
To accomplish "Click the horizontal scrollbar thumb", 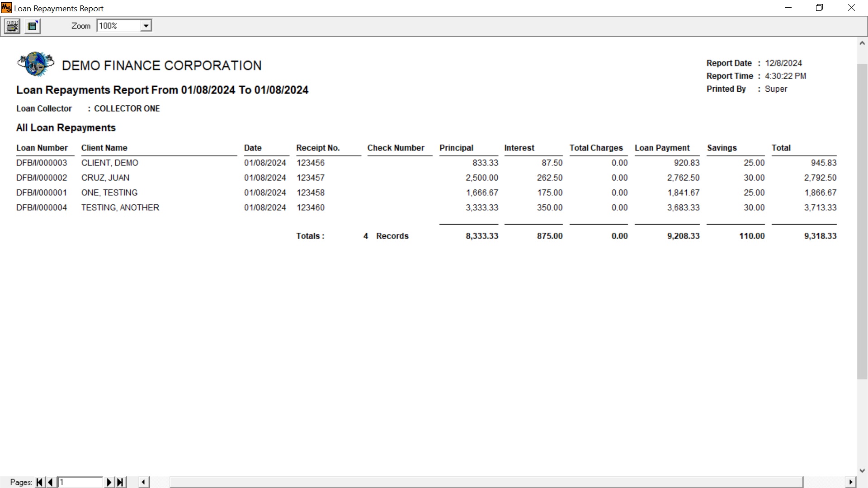I will [x=486, y=482].
